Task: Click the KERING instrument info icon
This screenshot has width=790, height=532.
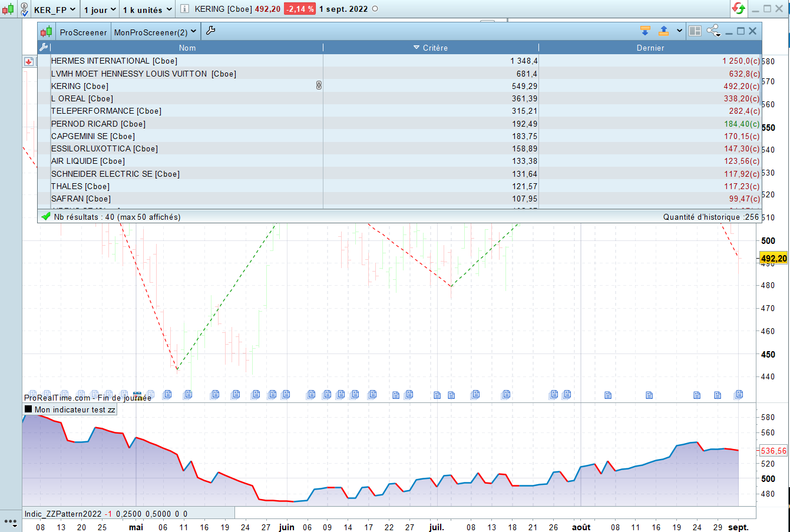Action: coord(184,9)
